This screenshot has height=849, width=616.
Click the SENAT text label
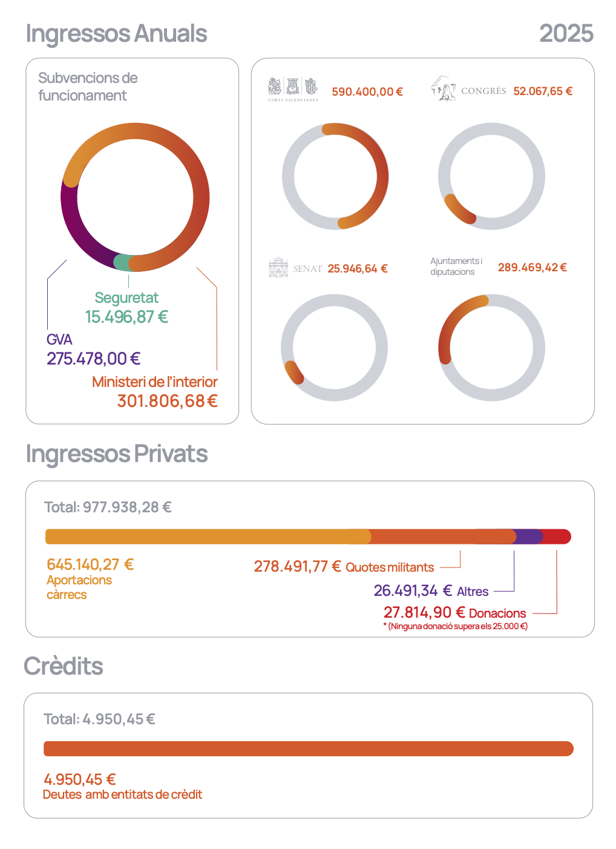[307, 268]
